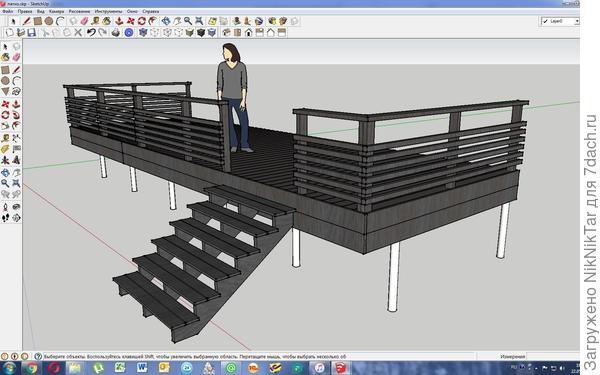Image resolution: width=600 pixels, height=375 pixels.
Task: Save the model with the floppy disk icon
Action: point(31,33)
